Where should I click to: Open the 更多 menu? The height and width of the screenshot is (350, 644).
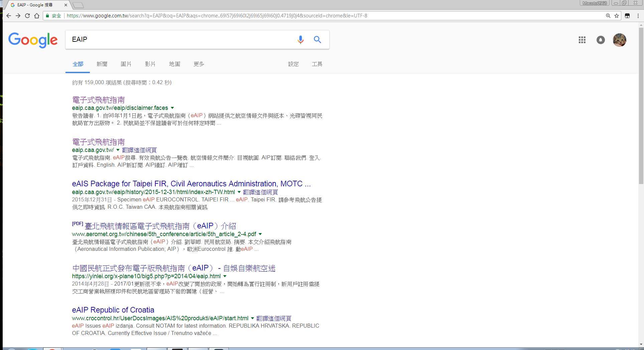pyautogui.click(x=199, y=64)
